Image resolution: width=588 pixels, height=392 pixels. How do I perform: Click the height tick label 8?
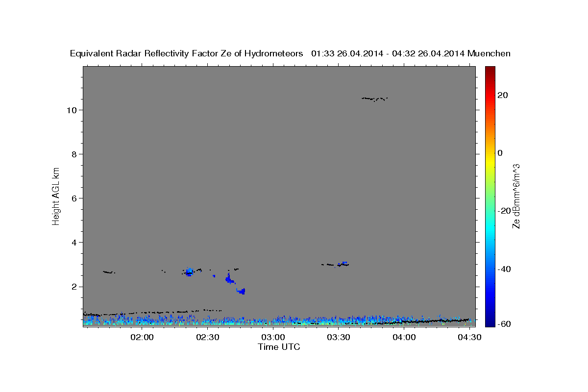coord(75,154)
